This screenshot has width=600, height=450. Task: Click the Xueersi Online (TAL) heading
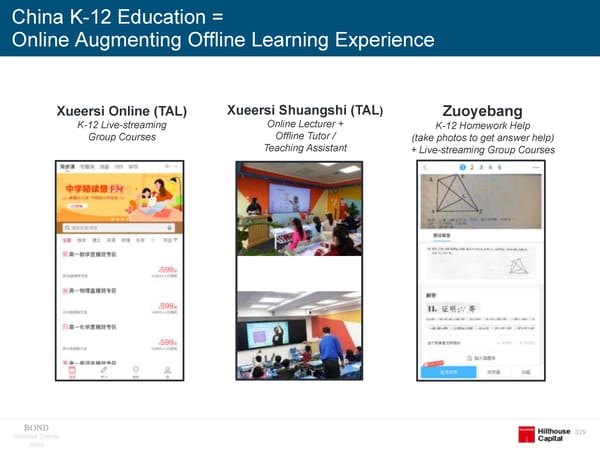(x=121, y=111)
